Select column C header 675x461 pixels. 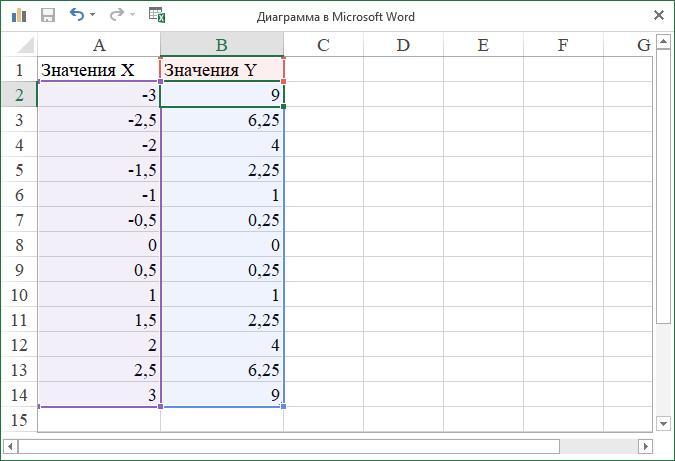pos(323,45)
